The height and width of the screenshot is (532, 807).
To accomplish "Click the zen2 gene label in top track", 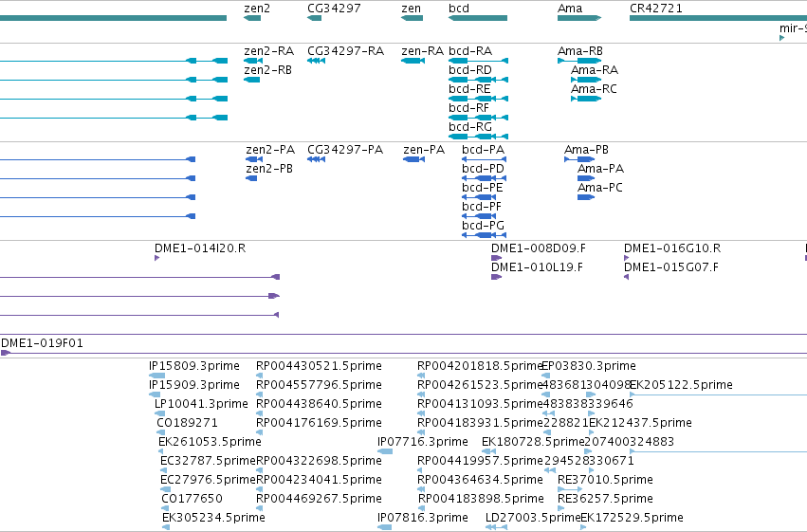I will [257, 9].
